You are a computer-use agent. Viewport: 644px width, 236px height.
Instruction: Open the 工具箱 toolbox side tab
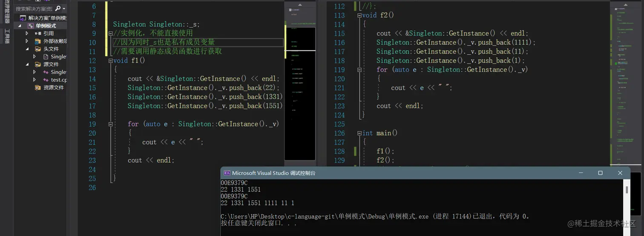(6, 36)
